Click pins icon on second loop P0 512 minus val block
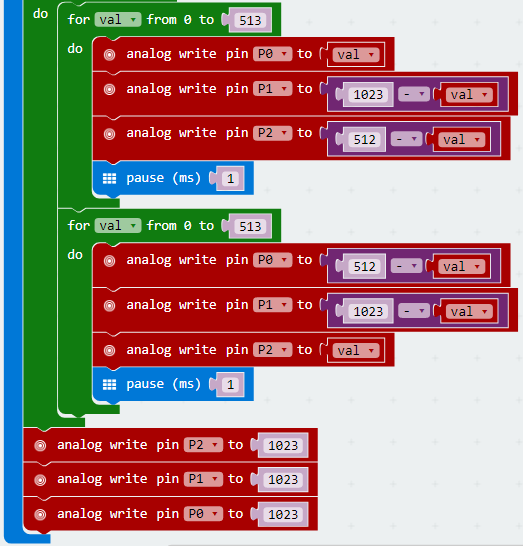Viewport: 523px width, 546px height. pyautogui.click(x=109, y=261)
